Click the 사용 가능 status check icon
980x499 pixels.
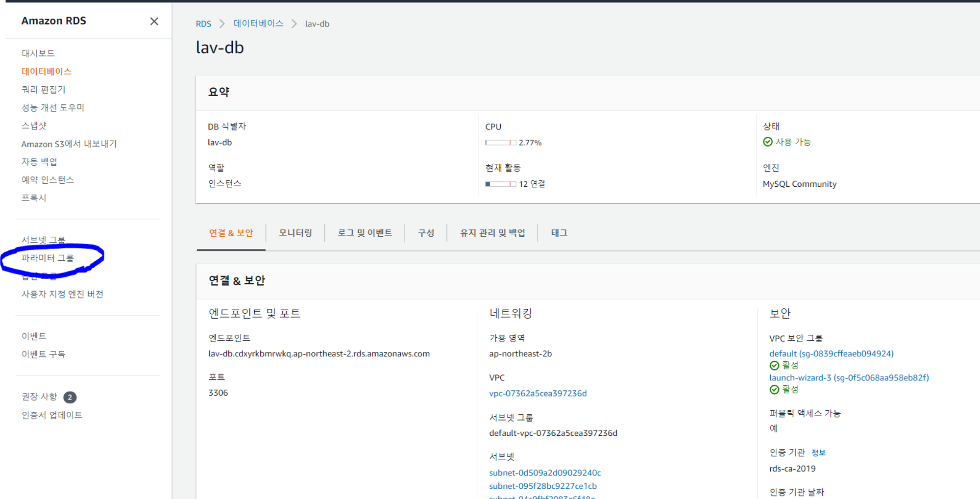[768, 142]
